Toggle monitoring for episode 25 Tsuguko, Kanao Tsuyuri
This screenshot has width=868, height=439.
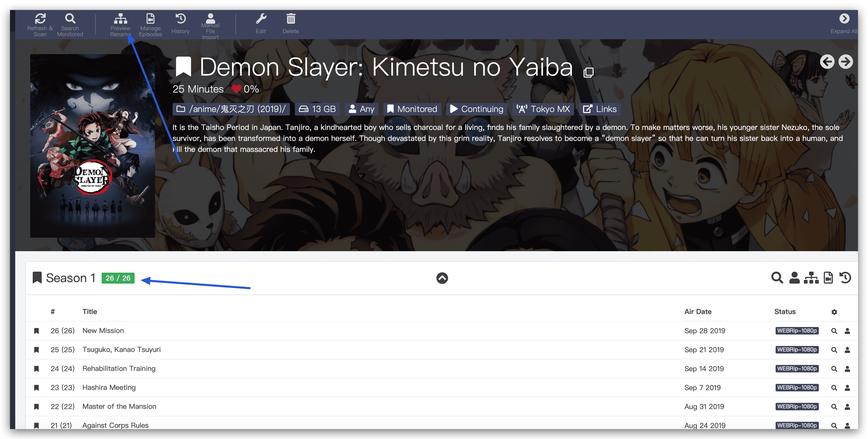[x=36, y=350]
